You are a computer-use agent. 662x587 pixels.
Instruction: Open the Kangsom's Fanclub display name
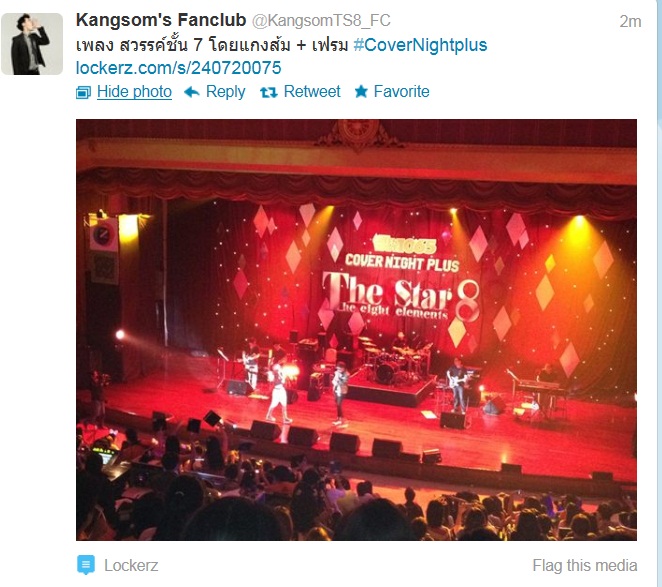(161, 20)
